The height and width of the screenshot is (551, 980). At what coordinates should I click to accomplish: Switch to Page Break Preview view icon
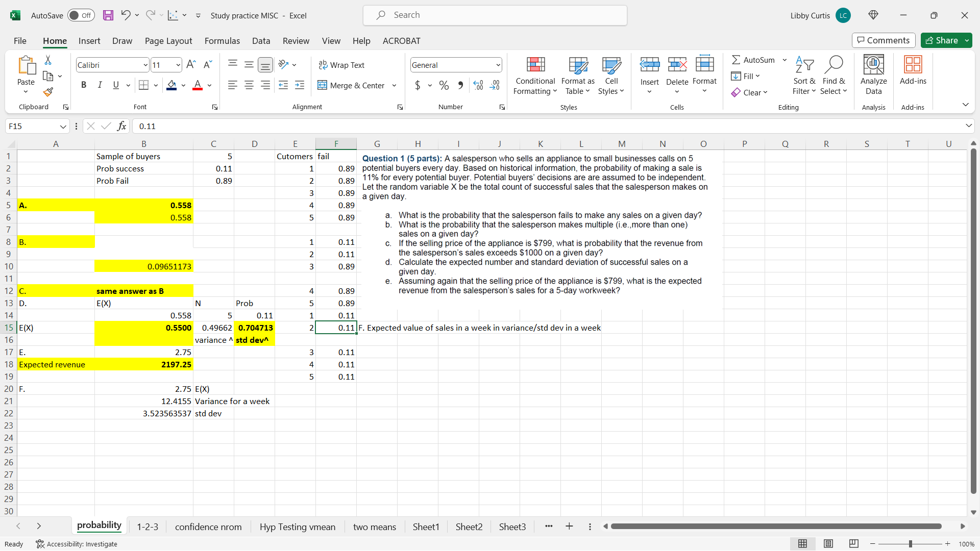(853, 544)
